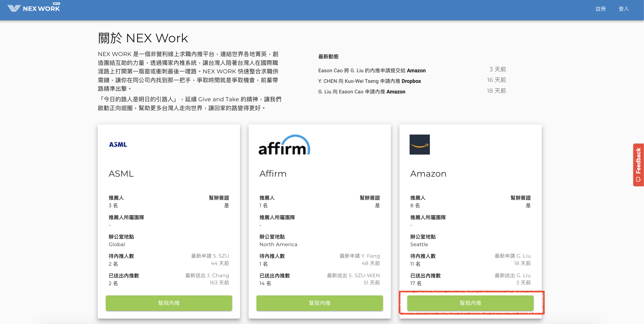Viewport: 644px width, 324px height.
Task: Click 幫我內推 on the ASML card
Action: pos(169,303)
